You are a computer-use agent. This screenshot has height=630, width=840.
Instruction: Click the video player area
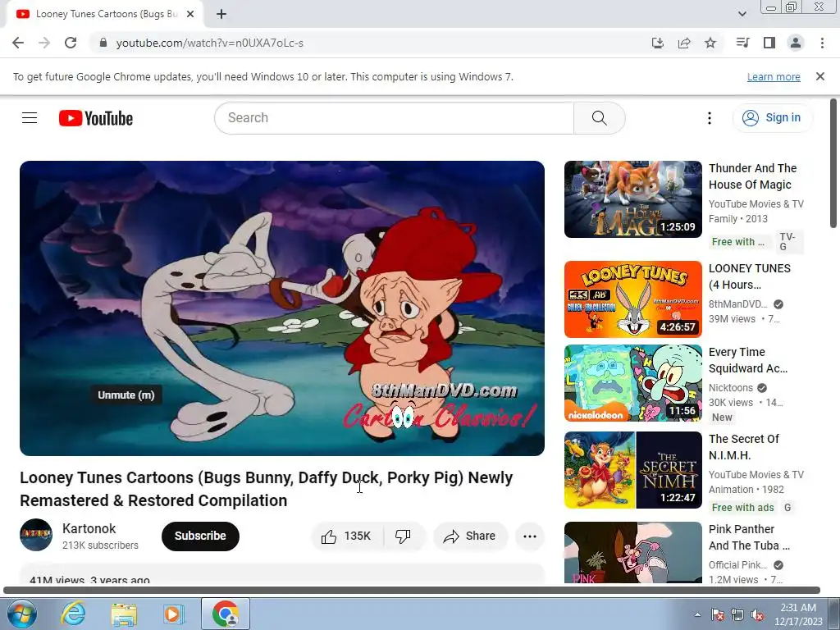(282, 308)
